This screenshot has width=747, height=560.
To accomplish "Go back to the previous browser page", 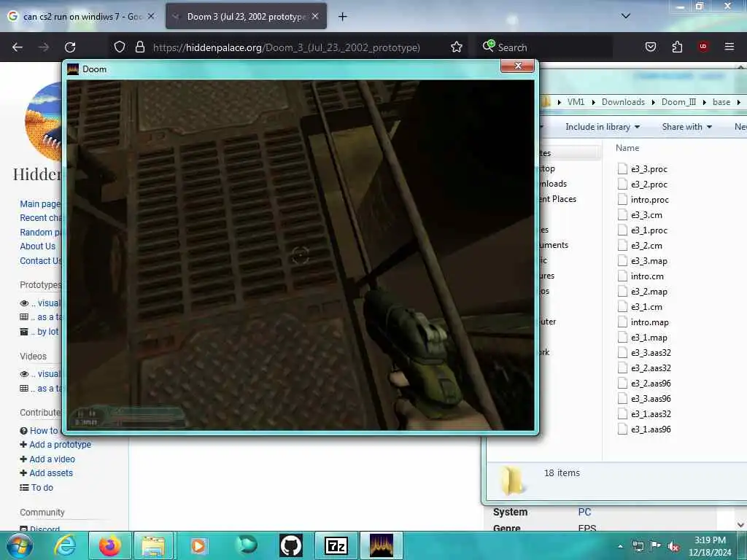I will [x=18, y=47].
